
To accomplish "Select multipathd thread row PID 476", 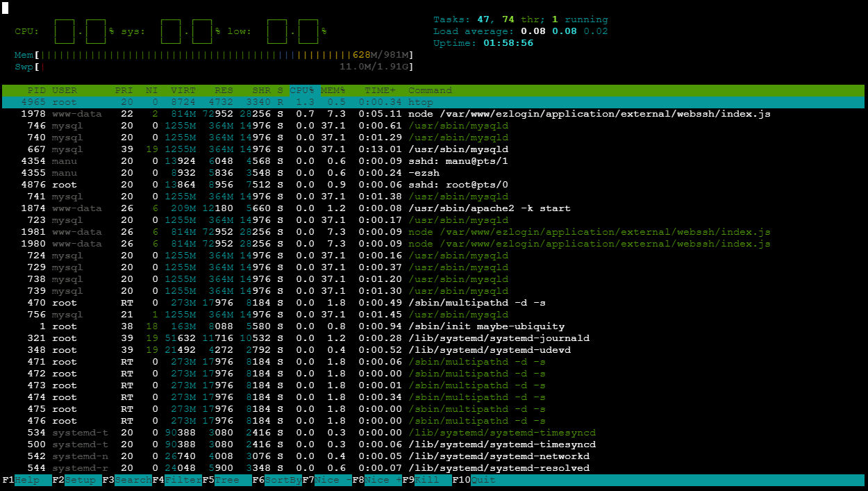I will point(433,421).
